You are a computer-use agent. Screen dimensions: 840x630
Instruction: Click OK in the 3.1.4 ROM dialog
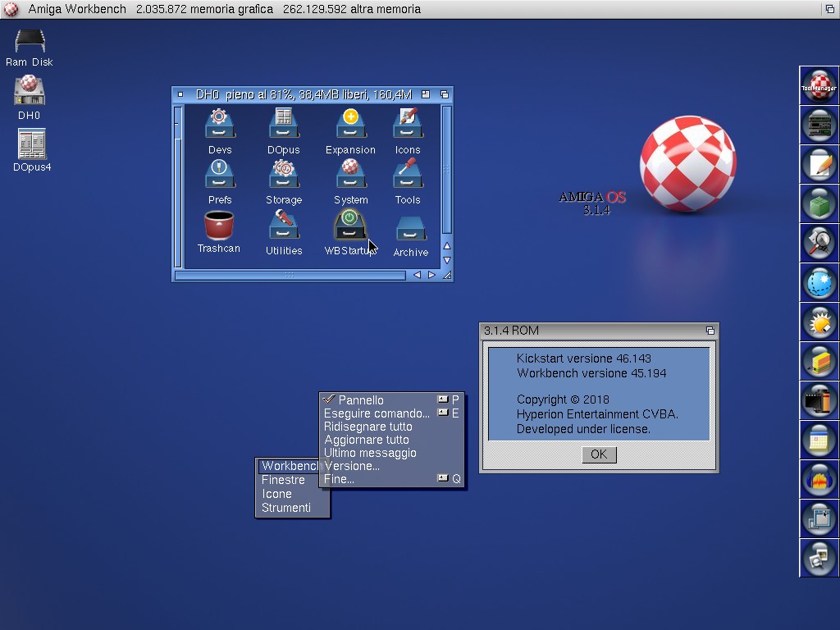click(x=599, y=454)
